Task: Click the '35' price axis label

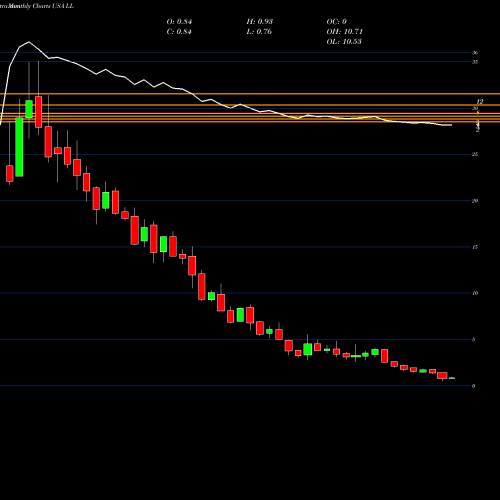Action: [475, 62]
